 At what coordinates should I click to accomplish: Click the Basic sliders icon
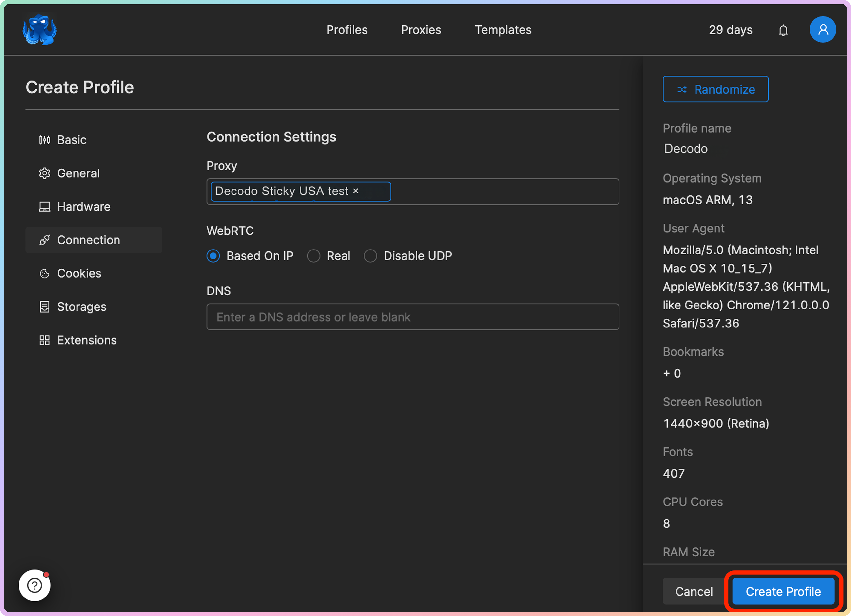pos(45,140)
